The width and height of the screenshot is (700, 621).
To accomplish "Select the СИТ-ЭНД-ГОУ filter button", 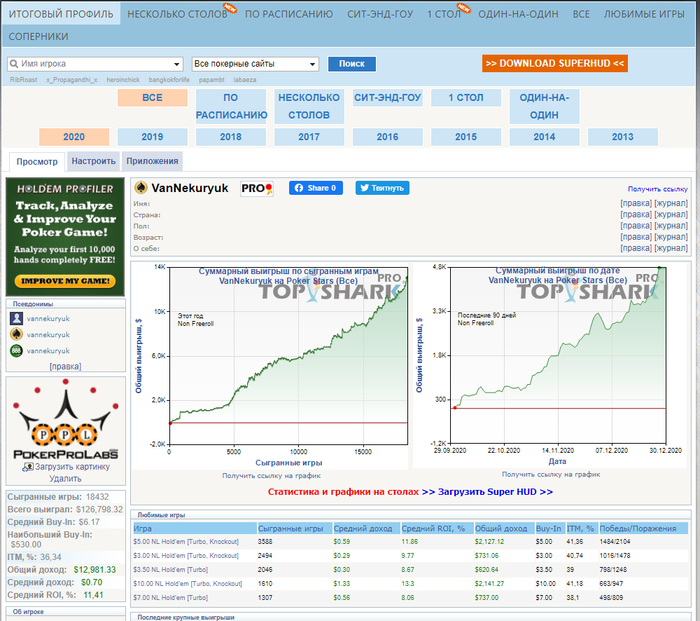I will (388, 98).
